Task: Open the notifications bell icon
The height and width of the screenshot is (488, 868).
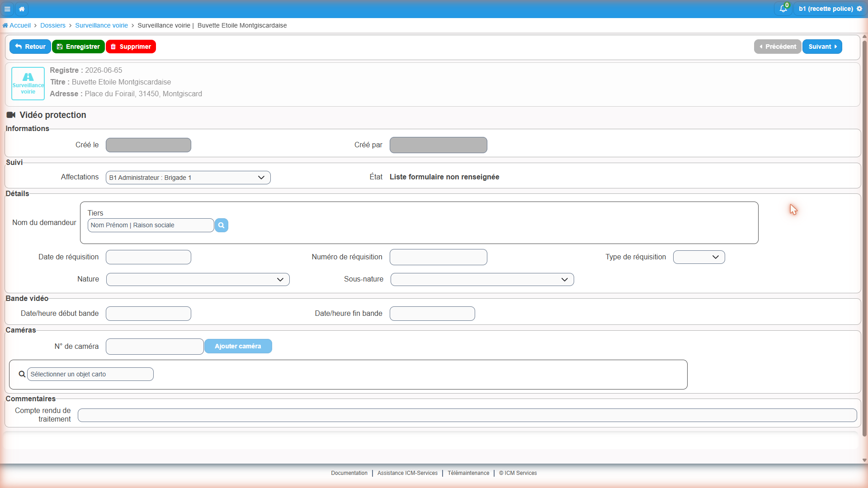Action: click(x=783, y=9)
